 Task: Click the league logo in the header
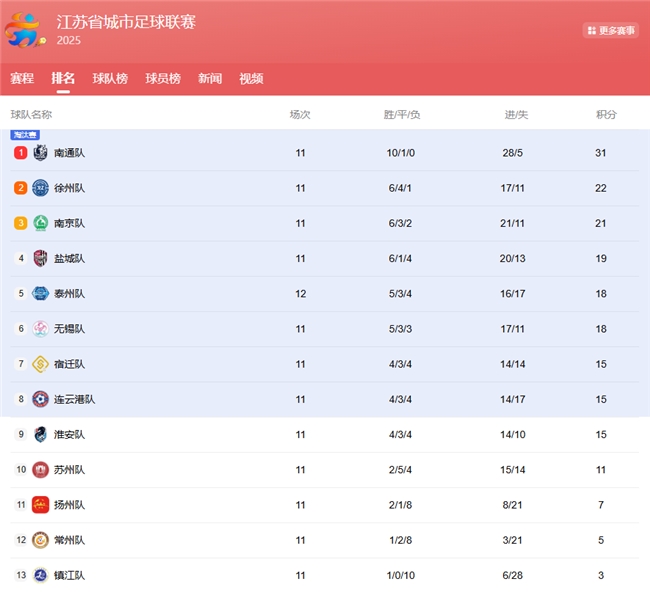click(x=25, y=30)
